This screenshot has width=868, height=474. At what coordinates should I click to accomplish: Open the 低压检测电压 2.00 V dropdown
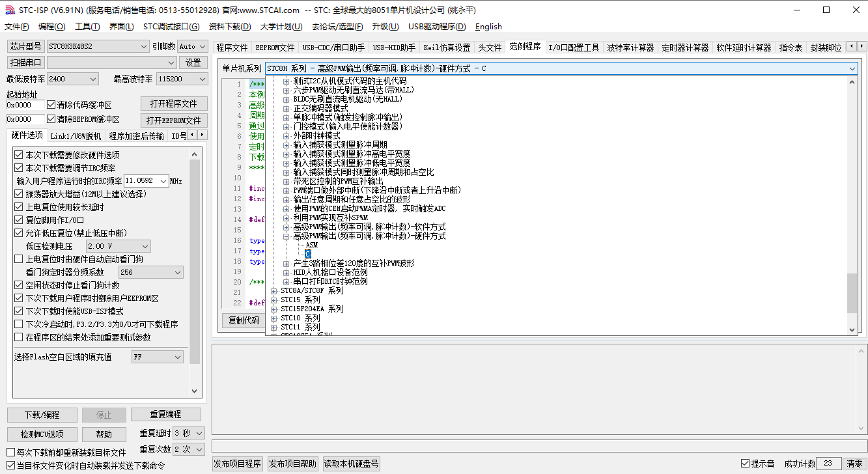pyautogui.click(x=119, y=246)
